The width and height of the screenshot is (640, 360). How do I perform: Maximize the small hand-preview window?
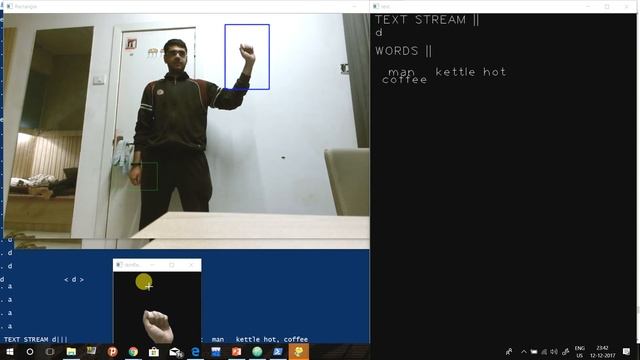(x=172, y=265)
